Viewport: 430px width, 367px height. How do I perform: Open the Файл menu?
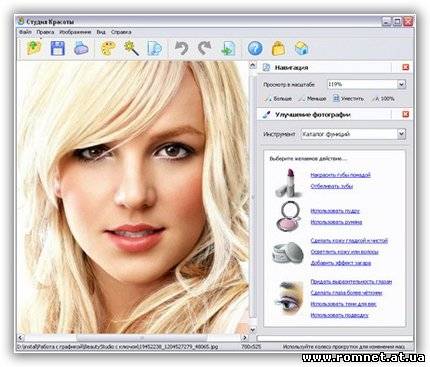[25, 32]
